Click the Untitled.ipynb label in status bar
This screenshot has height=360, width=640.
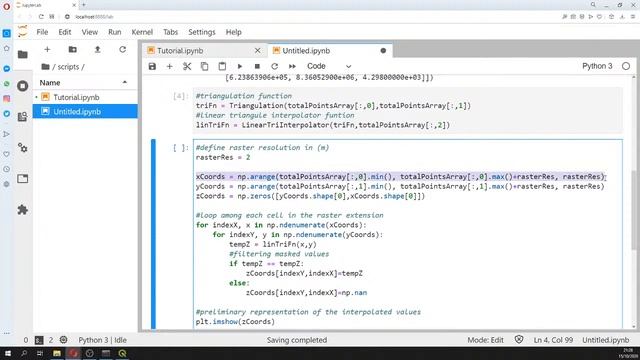click(x=606, y=340)
